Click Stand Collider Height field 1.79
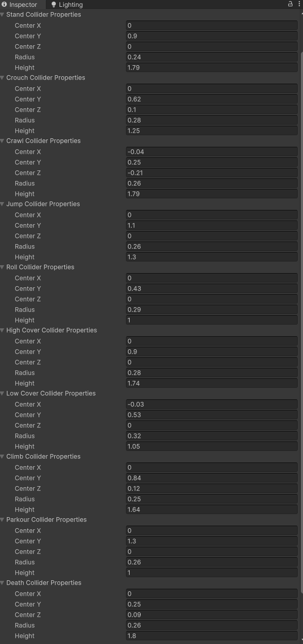Viewport: 303px width, 644px height. [212, 68]
